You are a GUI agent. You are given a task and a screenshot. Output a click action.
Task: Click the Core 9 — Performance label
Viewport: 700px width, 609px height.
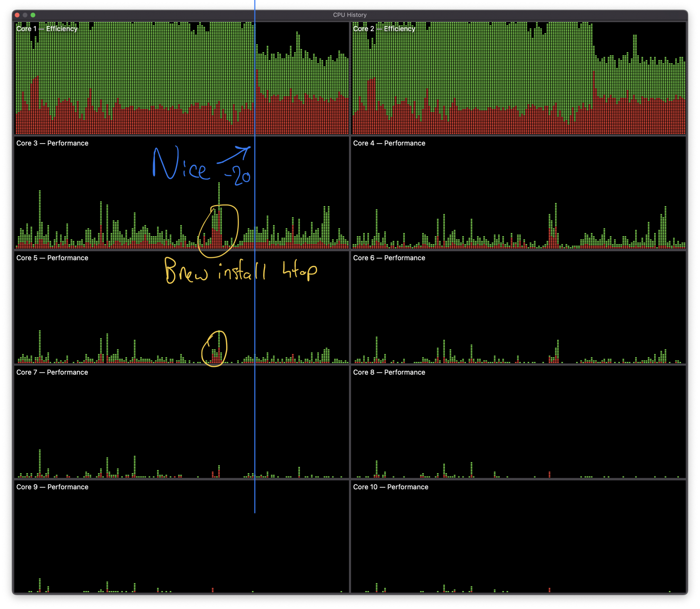pos(52,487)
